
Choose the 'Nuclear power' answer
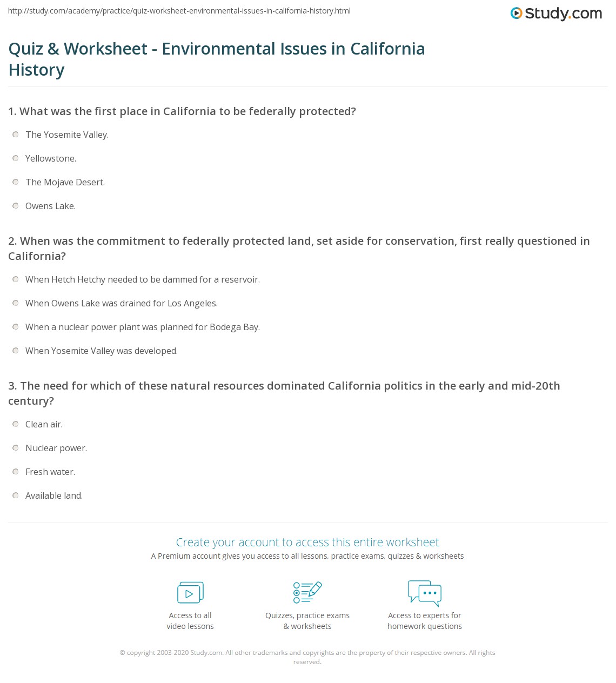tap(16, 448)
